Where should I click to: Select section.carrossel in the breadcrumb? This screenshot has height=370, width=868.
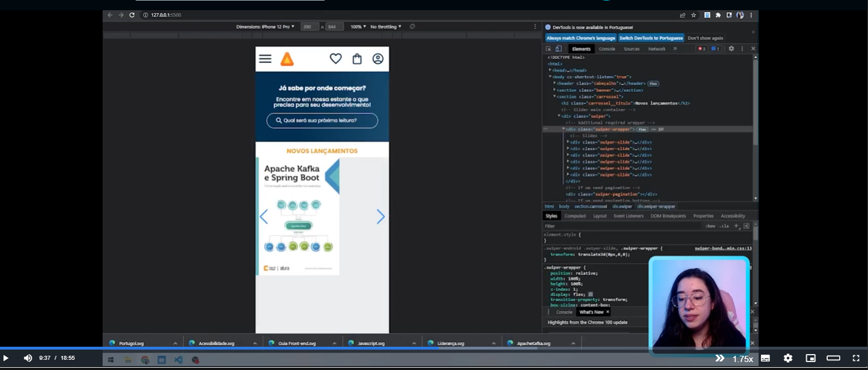pos(590,207)
